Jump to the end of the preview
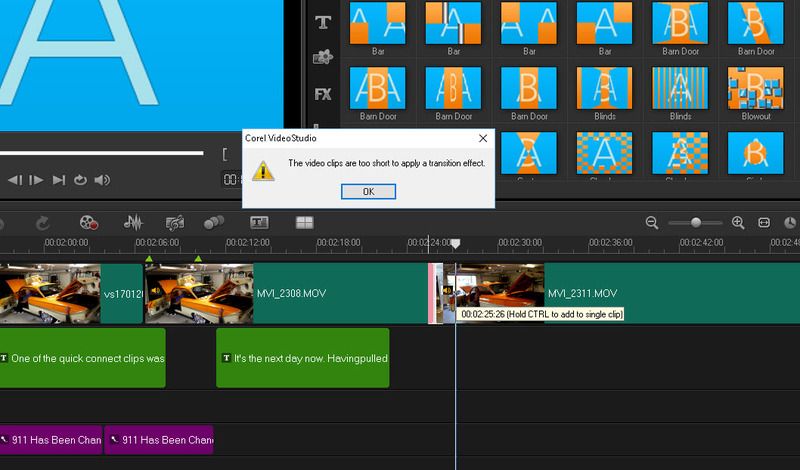Screen dimensions: 800x470 point(59,180)
